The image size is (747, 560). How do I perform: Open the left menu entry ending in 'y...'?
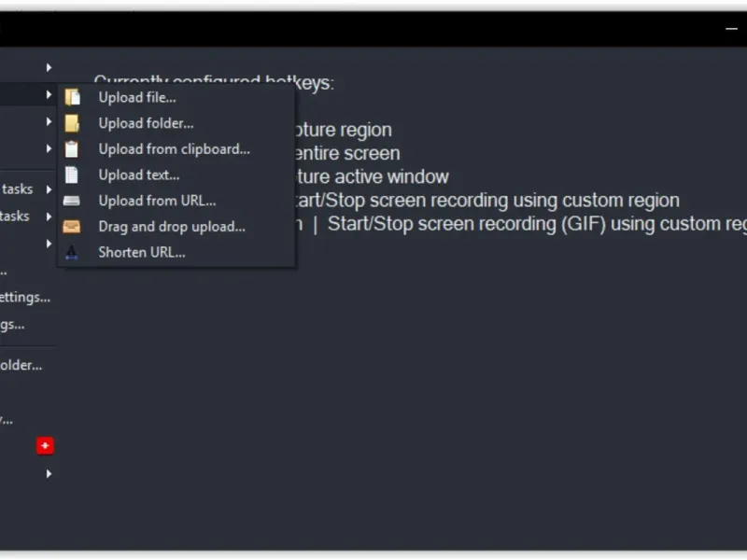click(7, 420)
